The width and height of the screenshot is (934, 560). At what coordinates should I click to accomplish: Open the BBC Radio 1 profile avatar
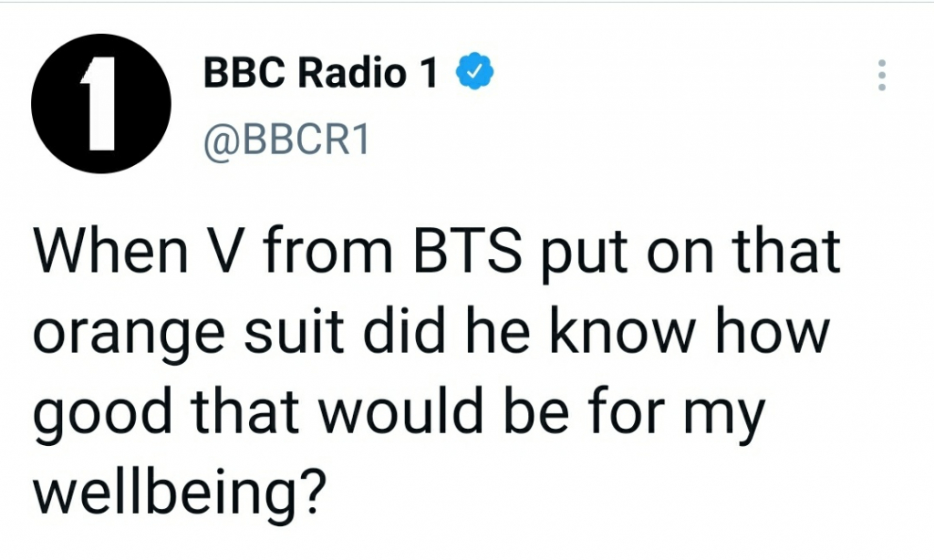point(101,104)
